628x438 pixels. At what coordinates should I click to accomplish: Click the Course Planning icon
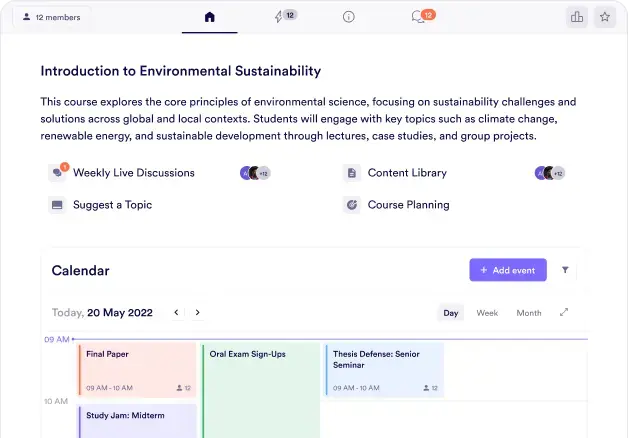click(x=351, y=205)
